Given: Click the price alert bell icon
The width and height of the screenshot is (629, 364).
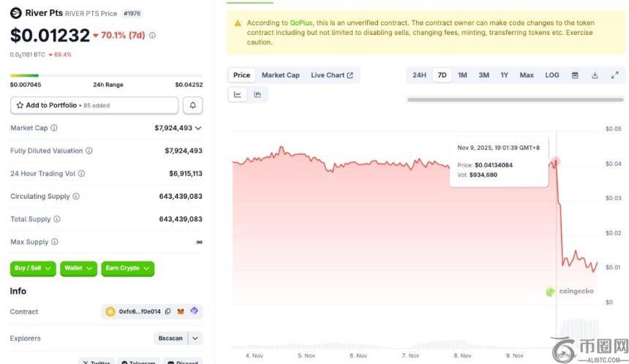Looking at the screenshot, I should (x=193, y=105).
